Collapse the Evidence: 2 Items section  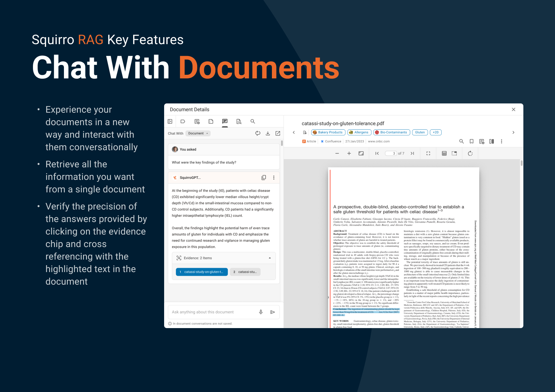tap(270, 258)
